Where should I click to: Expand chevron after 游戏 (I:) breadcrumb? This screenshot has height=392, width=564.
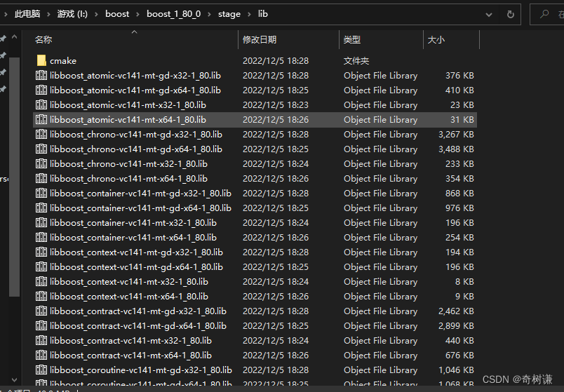point(96,15)
